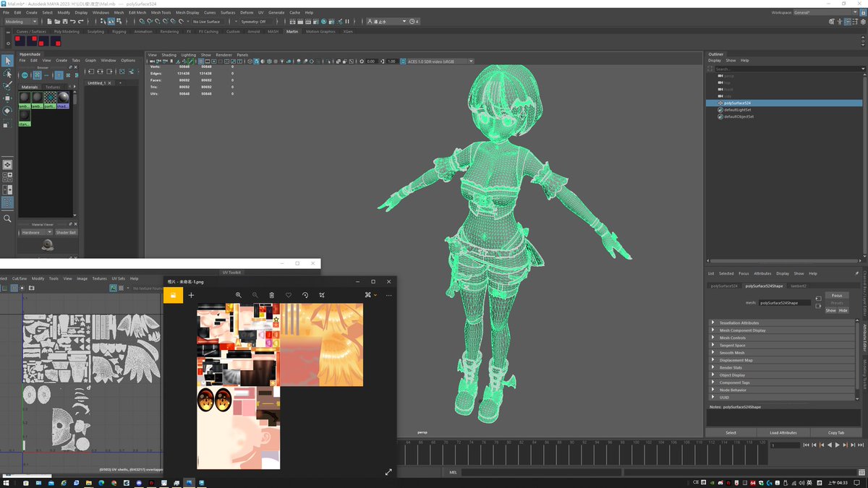Toggle texture image display in UV Editor

[x=114, y=288]
